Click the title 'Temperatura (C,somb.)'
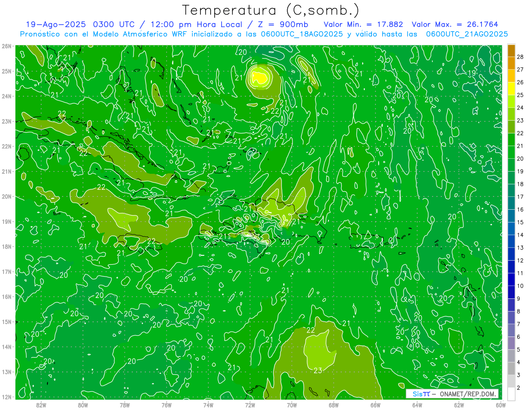Image resolution: width=532 pixels, height=411 pixels. click(x=271, y=11)
